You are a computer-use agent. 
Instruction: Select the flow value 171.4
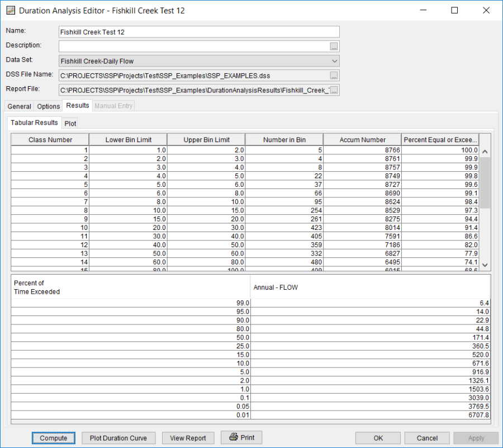(x=371, y=338)
